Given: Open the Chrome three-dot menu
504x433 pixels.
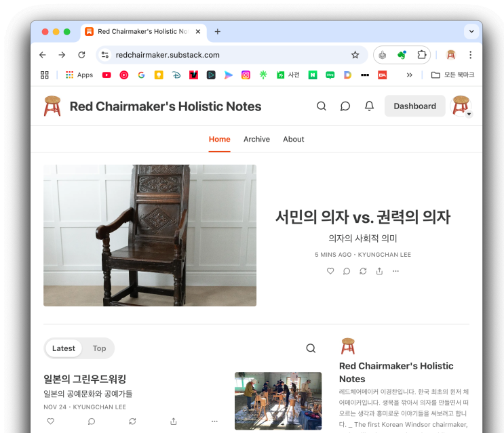Looking at the screenshot, I should [470, 55].
